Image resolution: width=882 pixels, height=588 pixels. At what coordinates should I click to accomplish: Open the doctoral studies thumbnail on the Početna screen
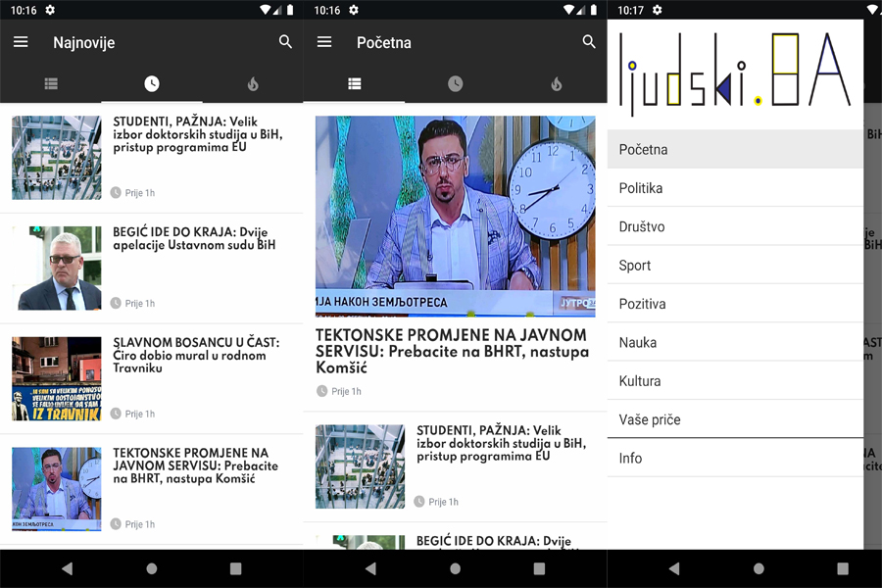(360, 466)
